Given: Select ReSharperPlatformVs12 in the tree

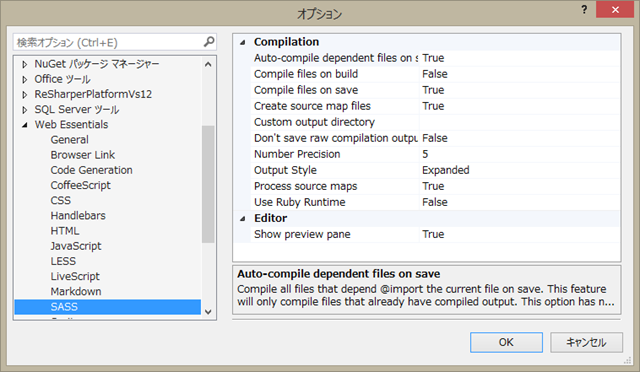Looking at the screenshot, I should [x=93, y=94].
